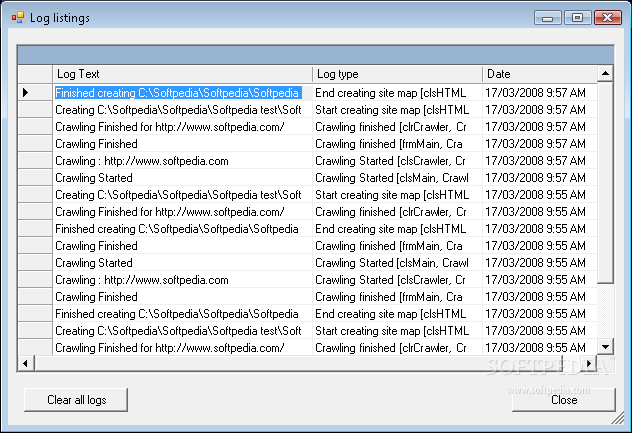Sort by the Log Text column header
This screenshot has height=433, width=632.
coord(182,74)
